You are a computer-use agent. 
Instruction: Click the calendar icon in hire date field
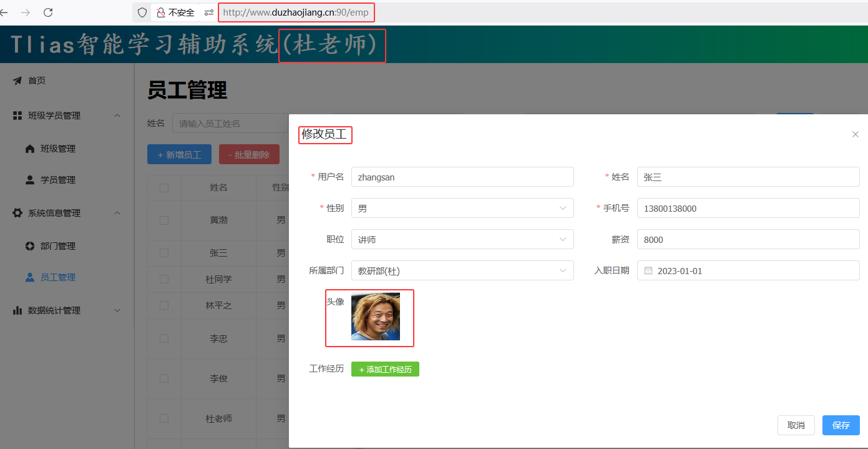point(648,271)
